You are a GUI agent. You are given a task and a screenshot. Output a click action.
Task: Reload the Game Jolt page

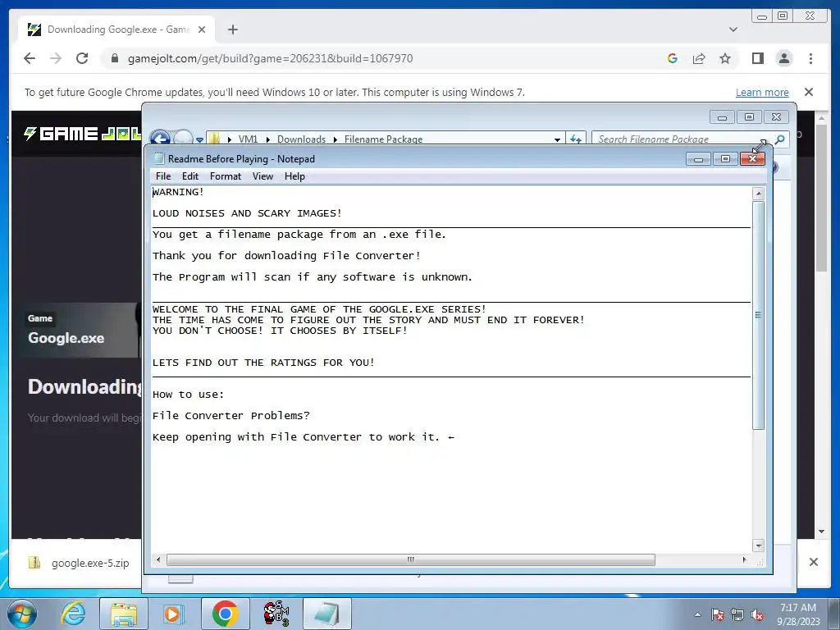(x=82, y=58)
